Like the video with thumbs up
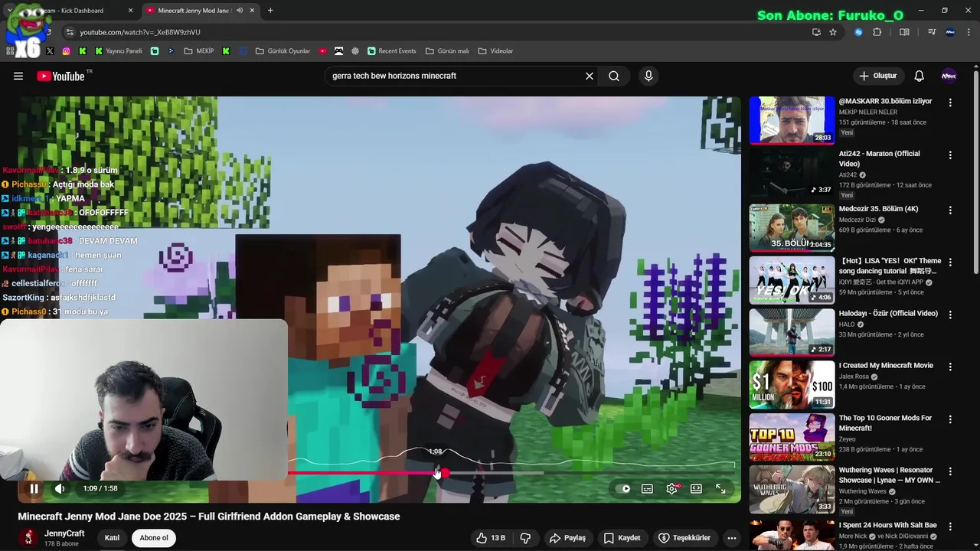This screenshot has height=551, width=980. [490, 538]
